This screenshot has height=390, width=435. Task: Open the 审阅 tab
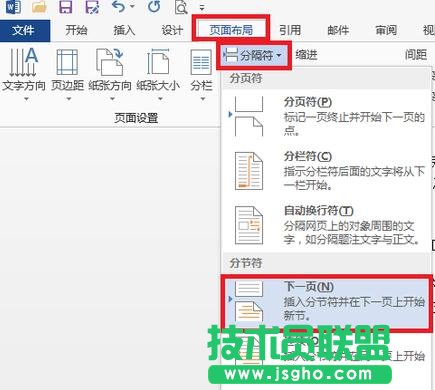coord(386,30)
